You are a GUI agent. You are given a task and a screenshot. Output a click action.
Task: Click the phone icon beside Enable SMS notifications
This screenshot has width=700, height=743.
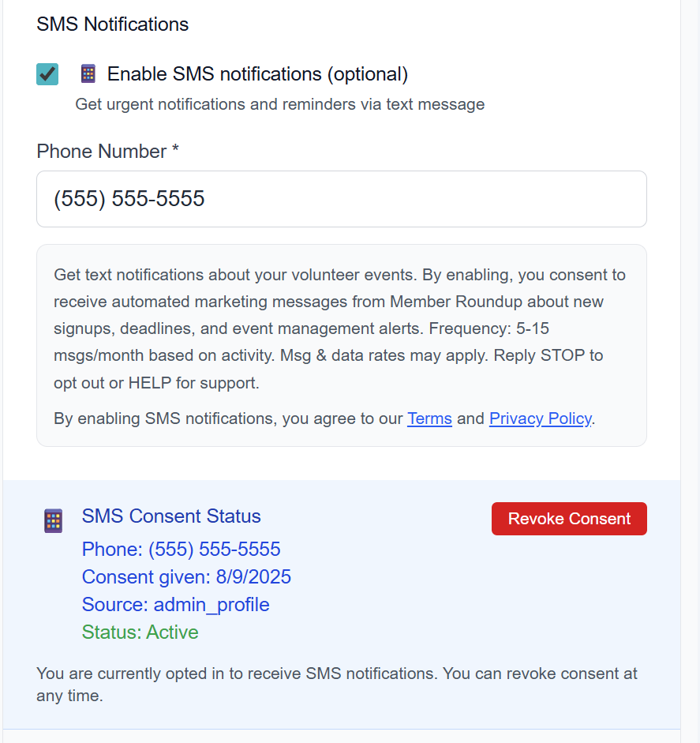(x=88, y=74)
